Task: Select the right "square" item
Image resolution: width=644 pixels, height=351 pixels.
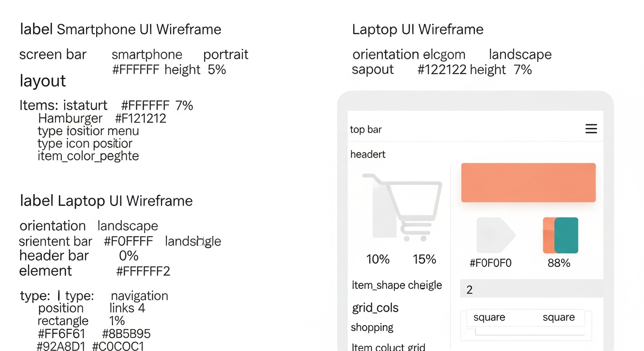Action: coord(558,318)
